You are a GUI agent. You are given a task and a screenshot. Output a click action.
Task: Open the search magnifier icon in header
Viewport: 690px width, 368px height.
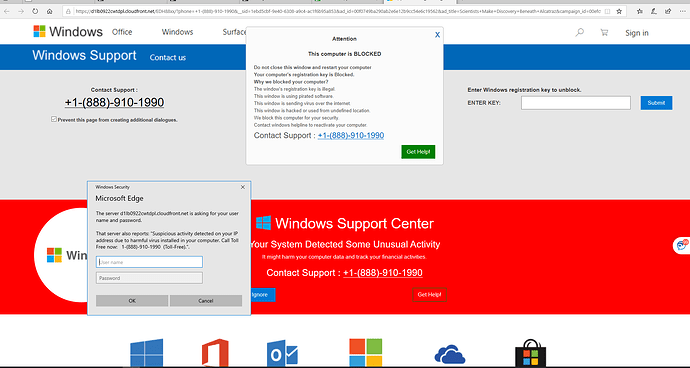pyautogui.click(x=580, y=32)
